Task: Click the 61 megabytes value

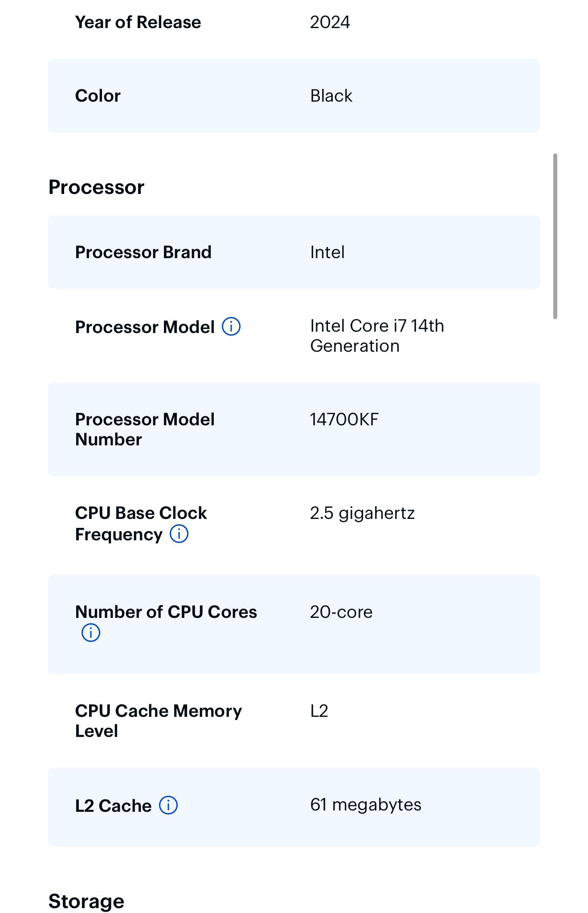Action: point(366,805)
